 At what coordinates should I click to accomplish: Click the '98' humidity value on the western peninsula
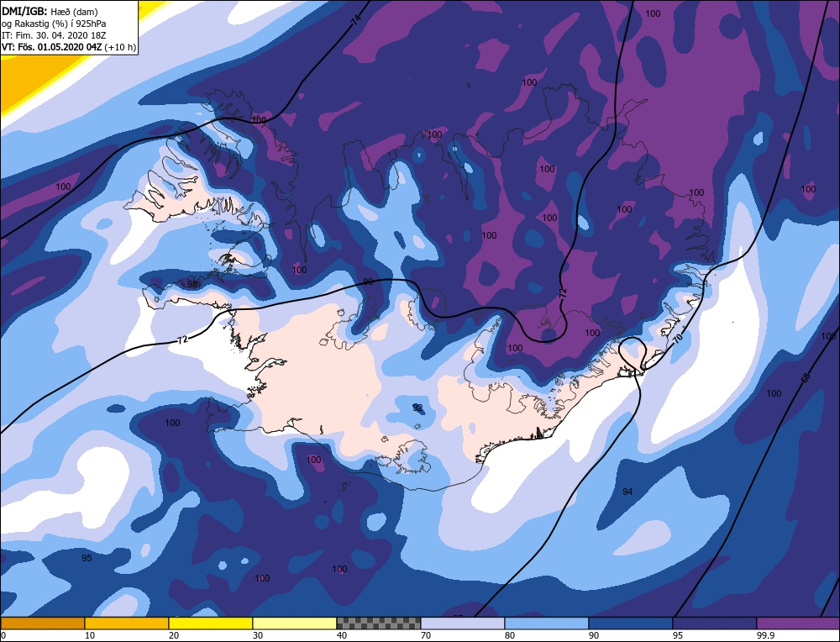point(192,283)
